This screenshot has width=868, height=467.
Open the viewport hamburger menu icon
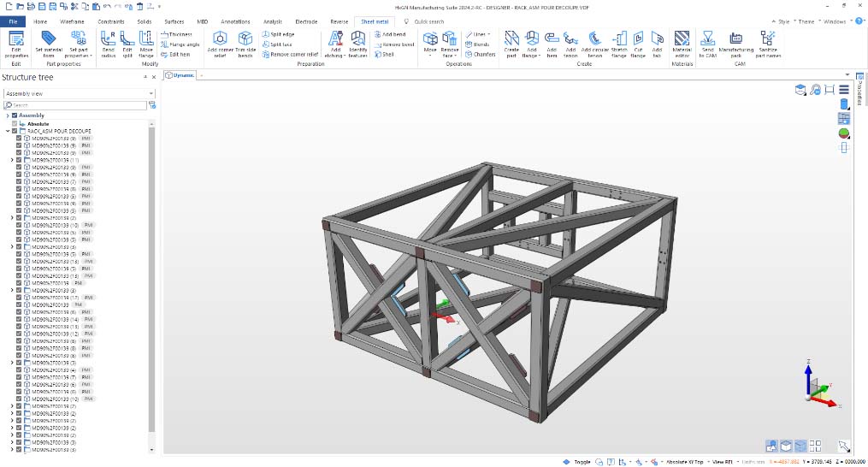coord(844,90)
